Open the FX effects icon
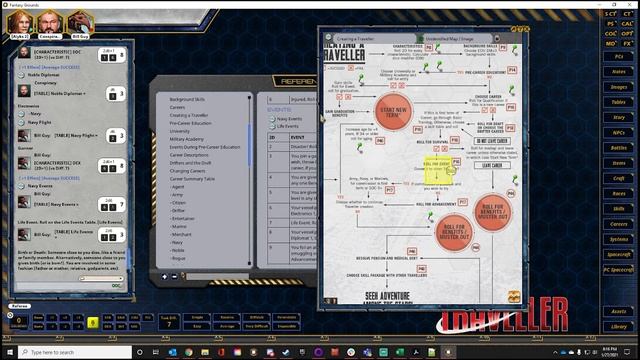Screen dimensions: 640x360 [628, 43]
